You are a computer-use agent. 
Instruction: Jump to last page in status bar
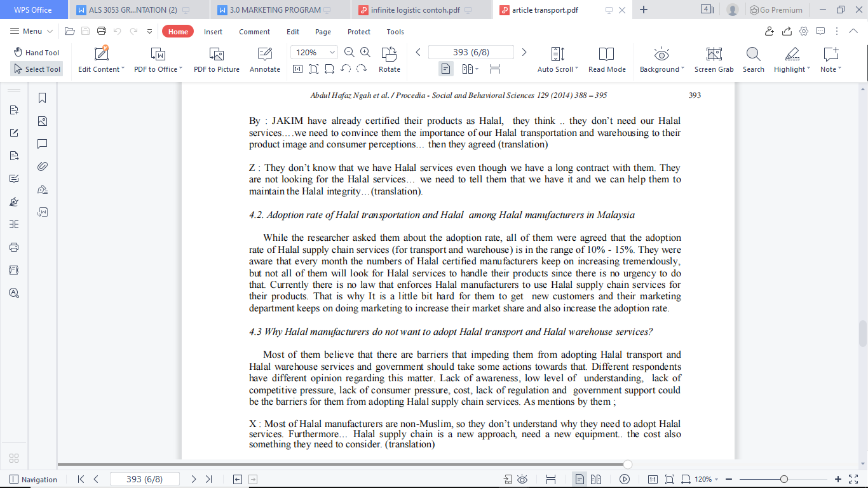coord(208,479)
